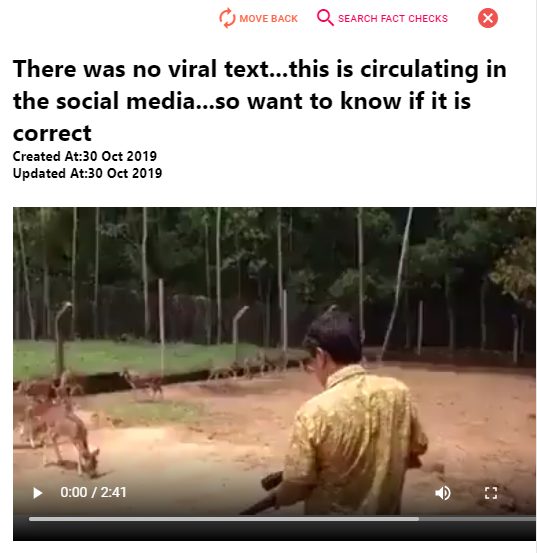Click the man in yellow shirt in video
Screen dimensions: 537x553
[x=353, y=413]
